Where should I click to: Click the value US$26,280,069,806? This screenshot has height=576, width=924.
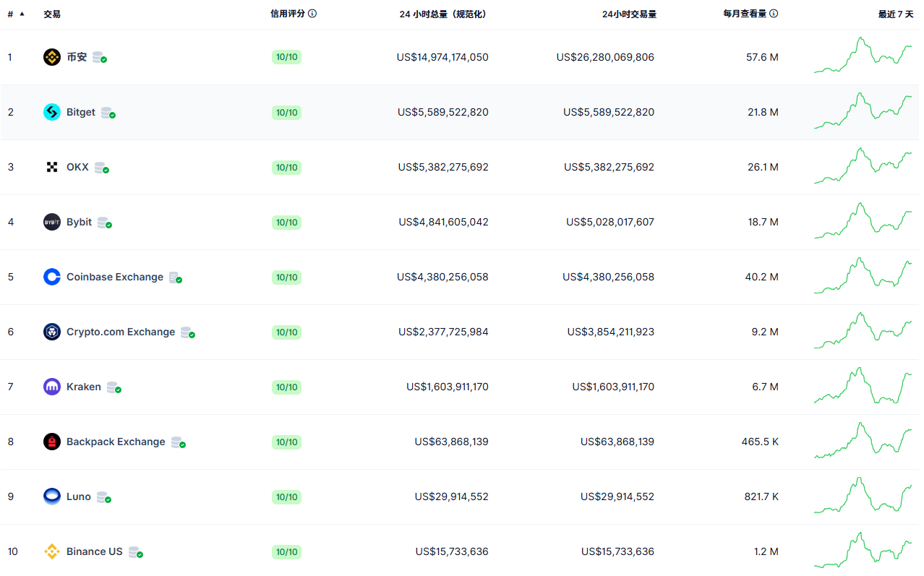605,57
